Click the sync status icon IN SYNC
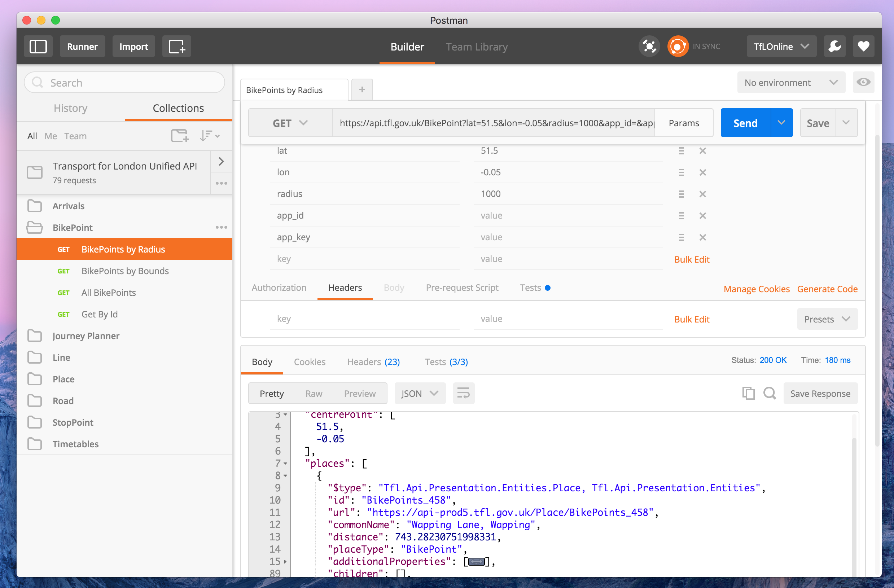The width and height of the screenshot is (894, 588). [678, 46]
